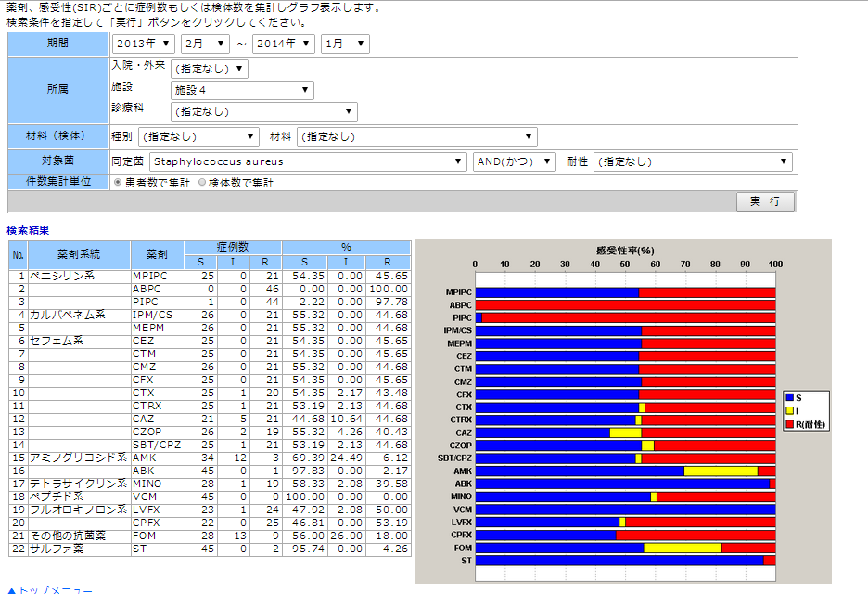Click the red R(耐性) legend swatch
Screen dimensions: 868x594
coord(790,423)
